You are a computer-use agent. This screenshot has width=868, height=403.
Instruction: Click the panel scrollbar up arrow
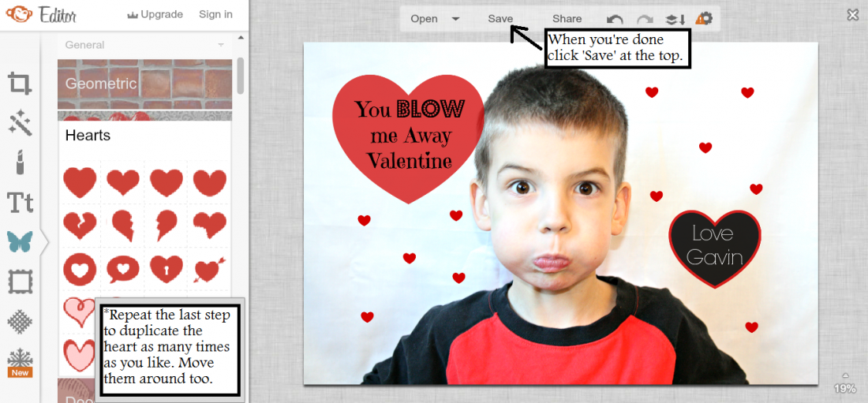tap(240, 38)
